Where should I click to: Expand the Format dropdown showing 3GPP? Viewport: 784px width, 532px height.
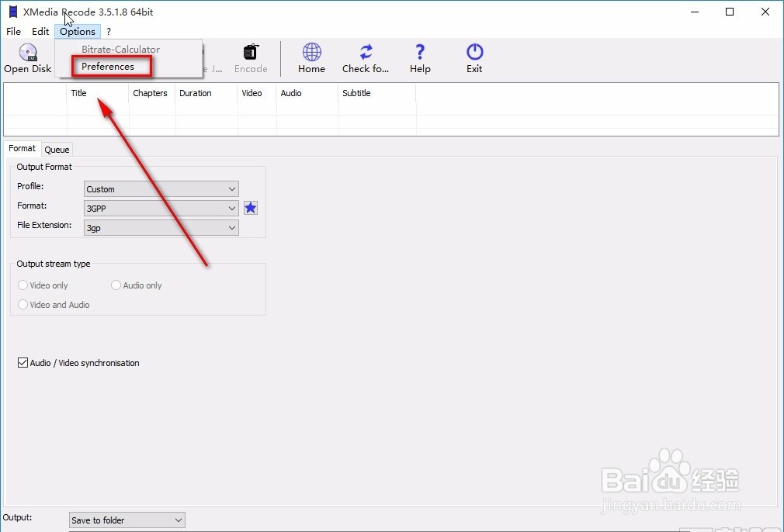tap(161, 209)
